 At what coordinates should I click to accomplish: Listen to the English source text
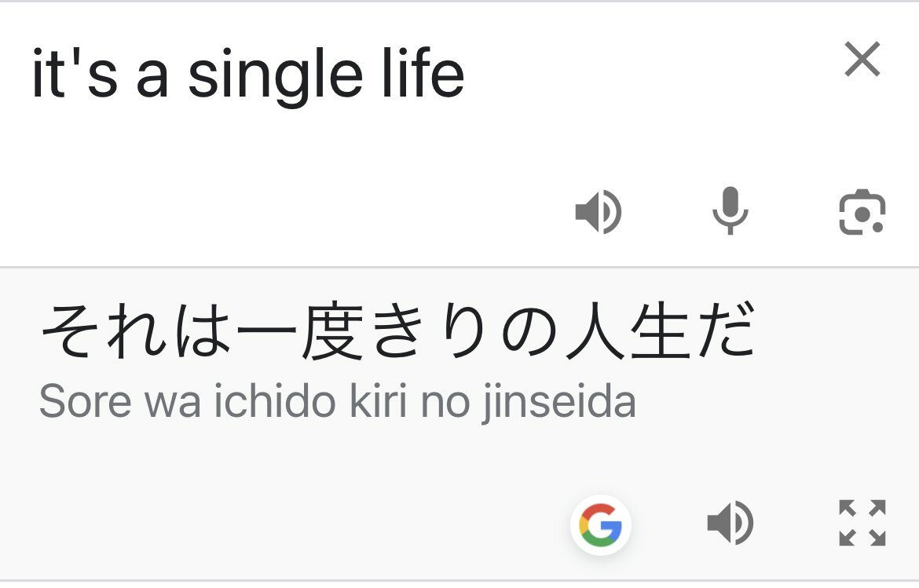(599, 212)
